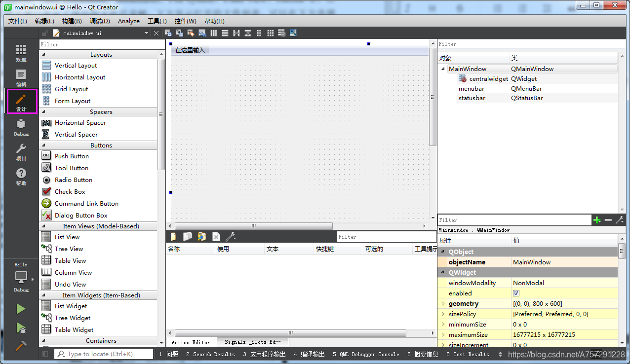
Task: Expand the geometry property
Action: pos(443,304)
